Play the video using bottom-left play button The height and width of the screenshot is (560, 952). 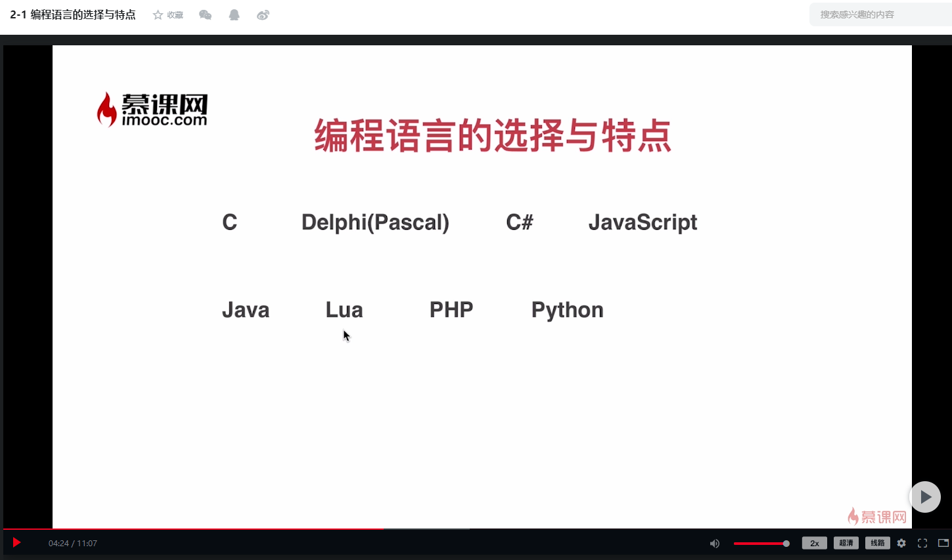[x=16, y=543]
